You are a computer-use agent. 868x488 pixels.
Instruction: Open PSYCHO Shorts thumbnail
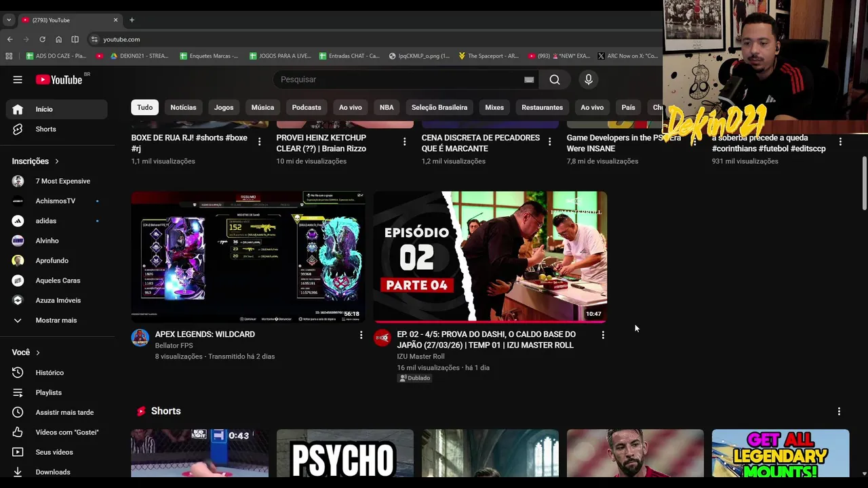coord(344,454)
